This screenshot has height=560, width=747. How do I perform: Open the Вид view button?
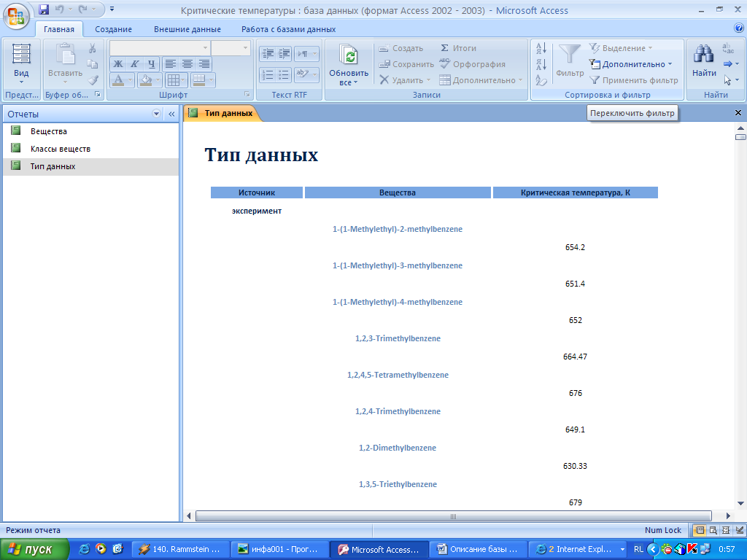pyautogui.click(x=21, y=64)
